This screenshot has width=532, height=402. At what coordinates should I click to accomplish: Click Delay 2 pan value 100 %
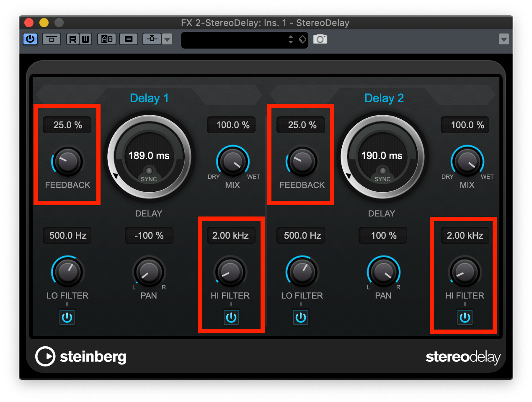(x=383, y=235)
